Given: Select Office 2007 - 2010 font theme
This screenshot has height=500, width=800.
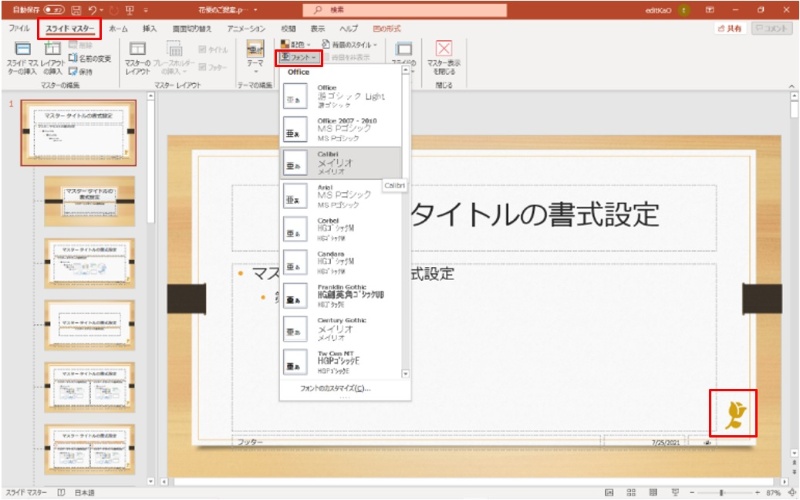Looking at the screenshot, I should point(341,129).
